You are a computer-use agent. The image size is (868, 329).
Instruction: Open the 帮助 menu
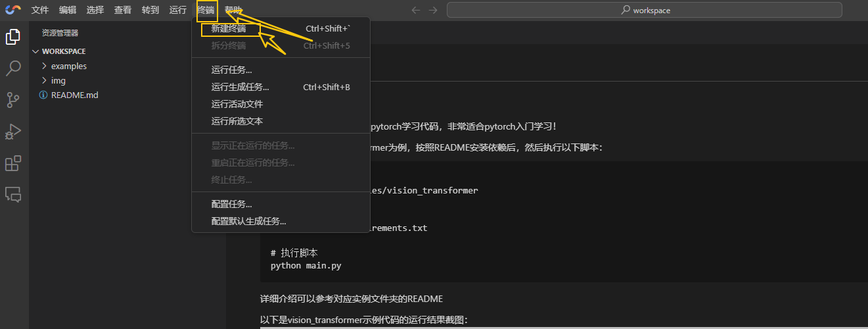point(233,10)
